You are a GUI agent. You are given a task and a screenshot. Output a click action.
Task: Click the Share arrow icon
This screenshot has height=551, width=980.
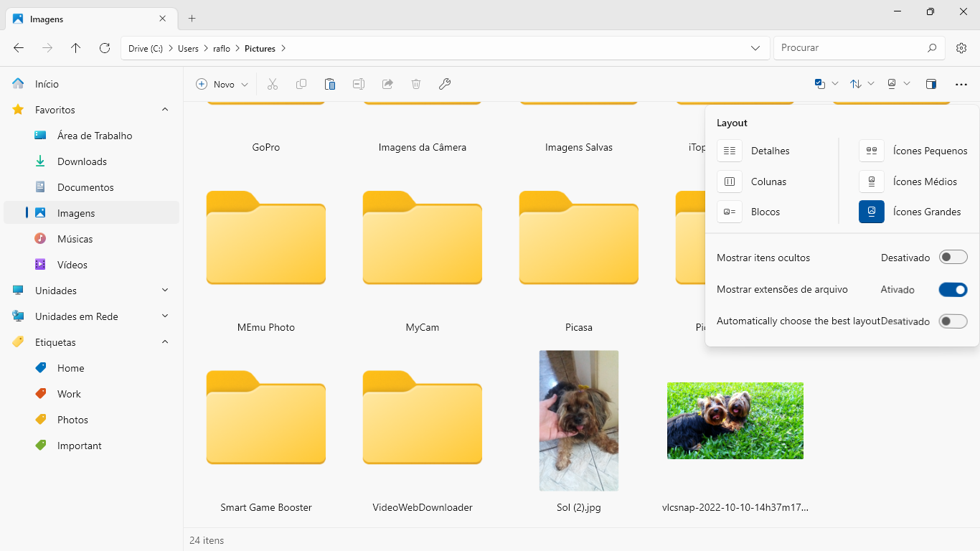pyautogui.click(x=387, y=84)
